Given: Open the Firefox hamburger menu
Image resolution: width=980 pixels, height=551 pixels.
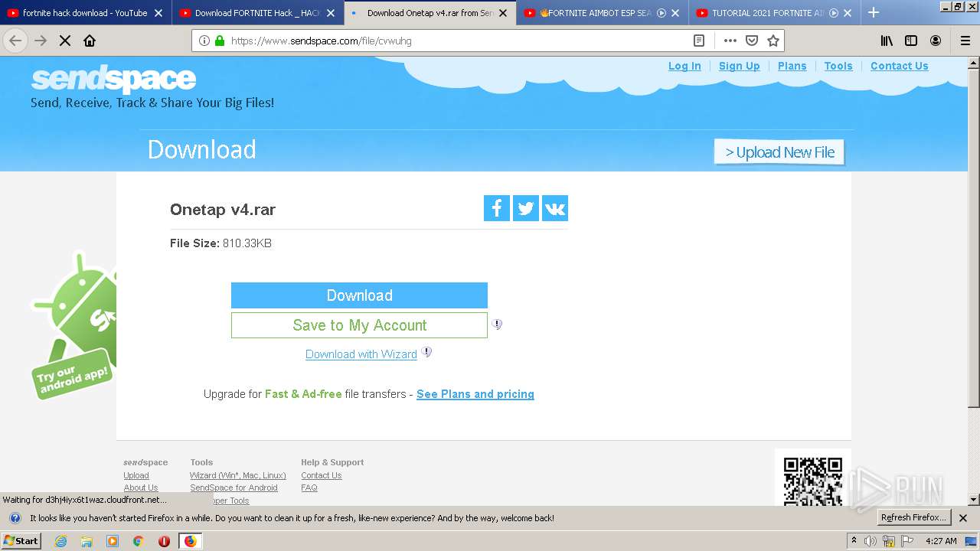Looking at the screenshot, I should pos(965,41).
